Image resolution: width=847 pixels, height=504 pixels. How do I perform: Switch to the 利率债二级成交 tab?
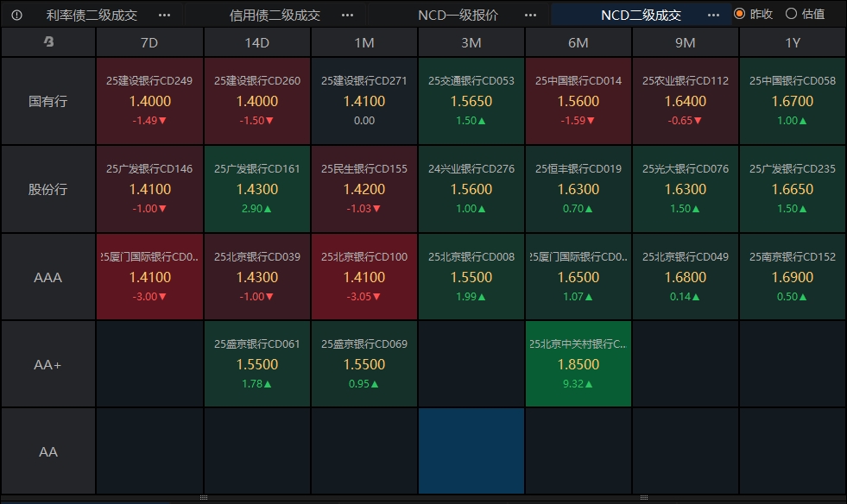(x=92, y=15)
